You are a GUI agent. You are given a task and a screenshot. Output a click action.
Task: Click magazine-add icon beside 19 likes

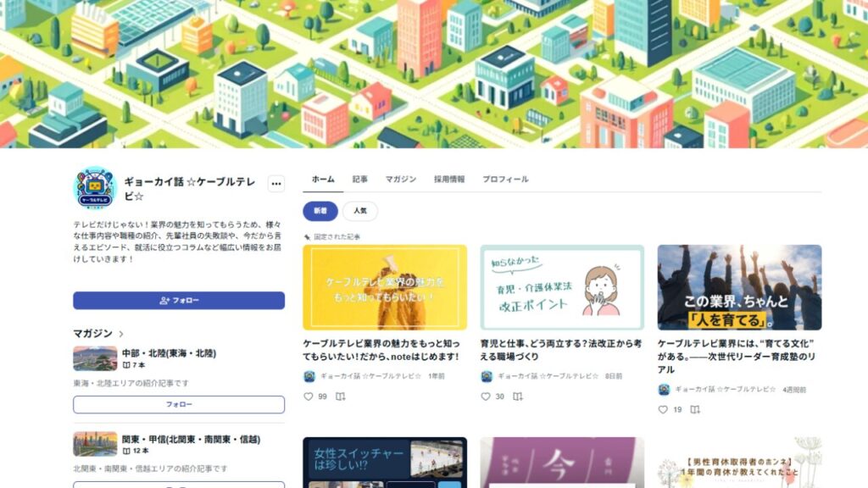click(x=695, y=409)
